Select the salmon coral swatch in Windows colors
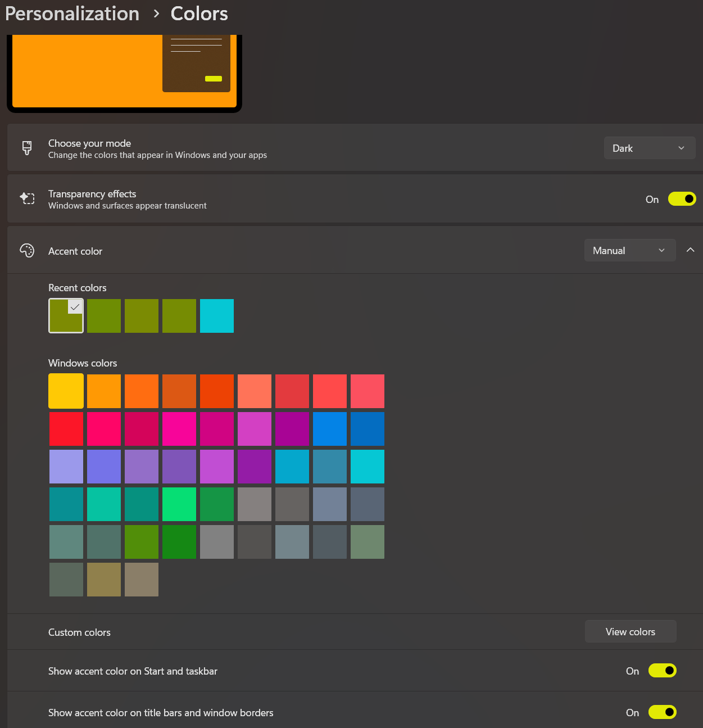703x728 pixels. click(x=255, y=391)
